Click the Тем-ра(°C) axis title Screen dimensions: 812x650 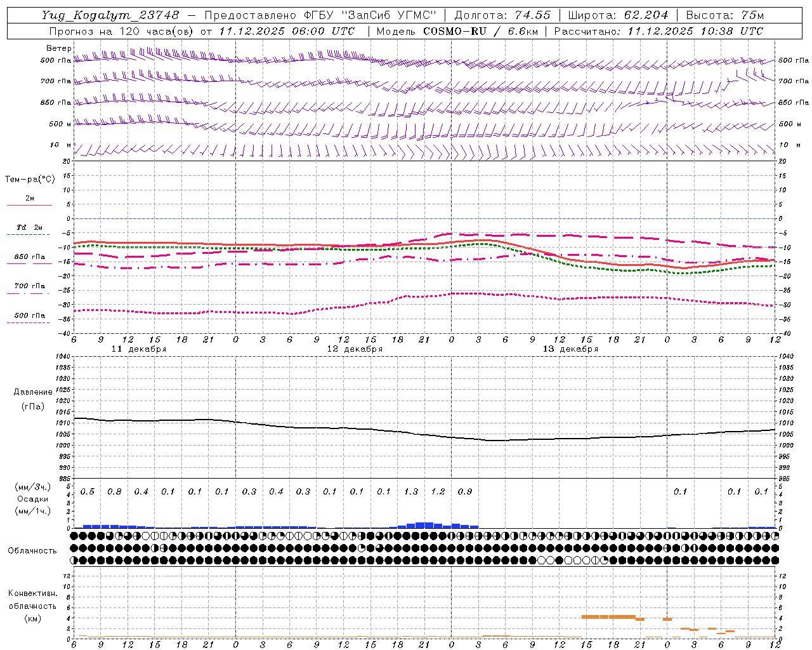(x=30, y=180)
